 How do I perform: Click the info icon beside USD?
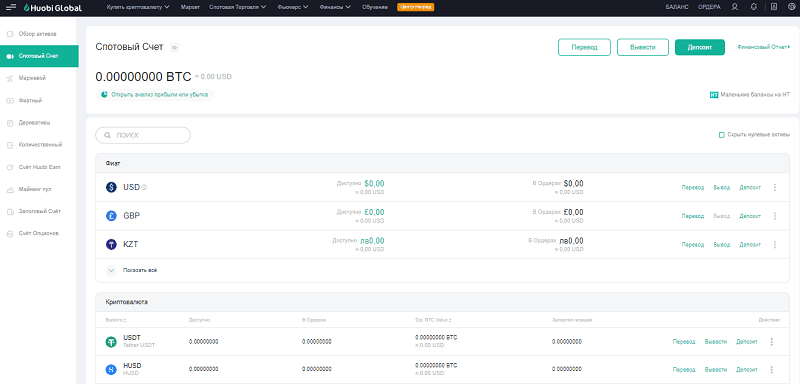(144, 188)
